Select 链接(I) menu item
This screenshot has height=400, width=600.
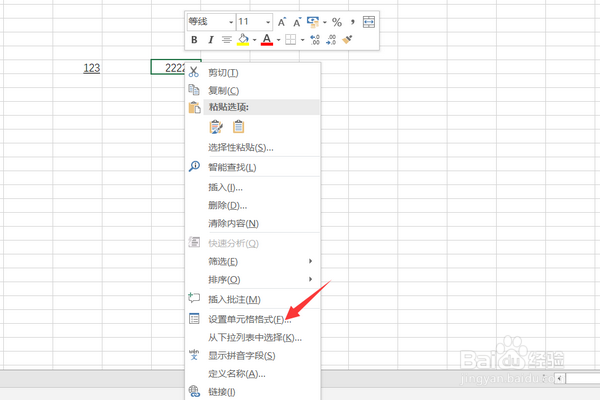[252, 392]
